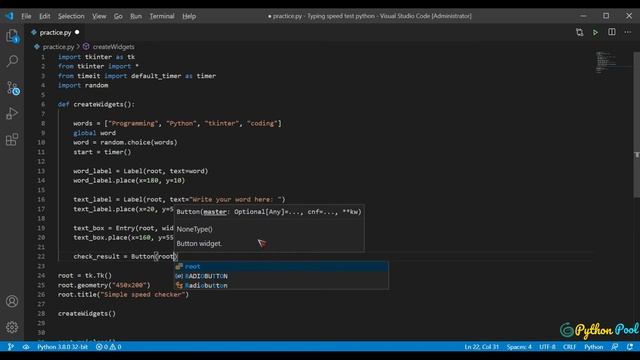640x360 pixels.
Task: Open the Manage gear icon
Action: tap(12, 327)
